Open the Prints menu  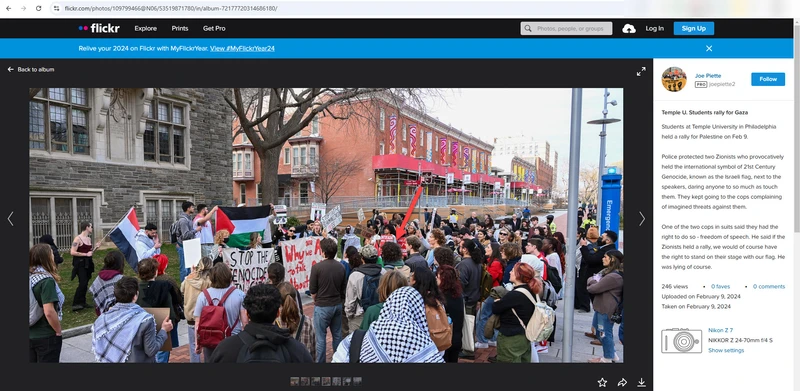point(180,29)
